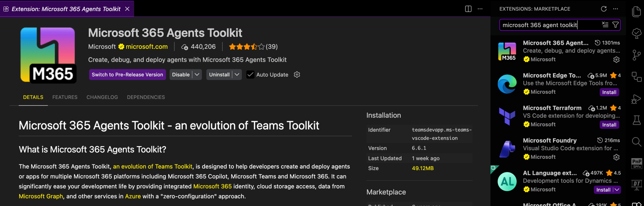
Task: Install Microsoft Edge Tools extension
Action: (609, 92)
